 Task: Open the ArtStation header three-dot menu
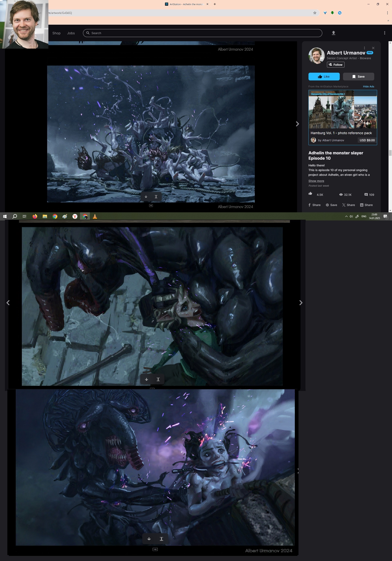click(384, 33)
